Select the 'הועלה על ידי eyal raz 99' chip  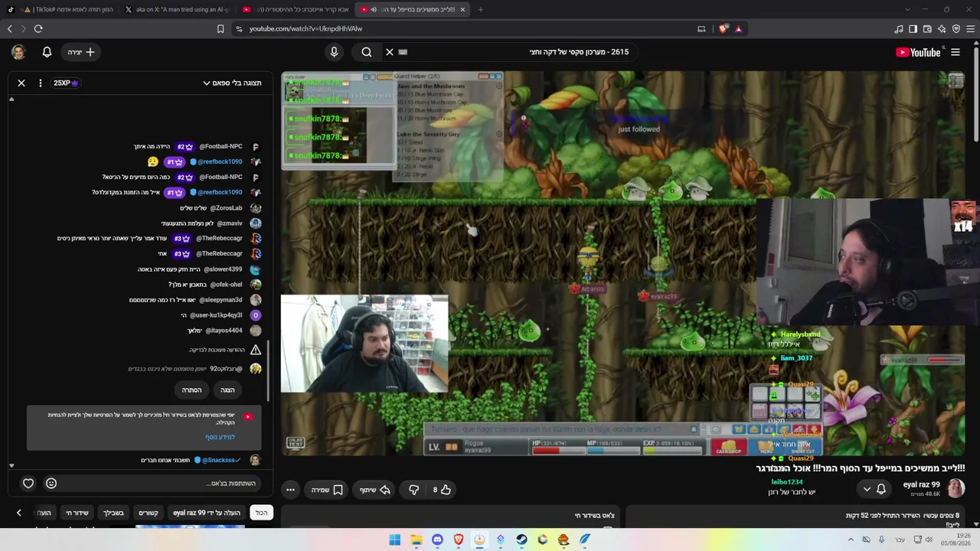point(207,513)
